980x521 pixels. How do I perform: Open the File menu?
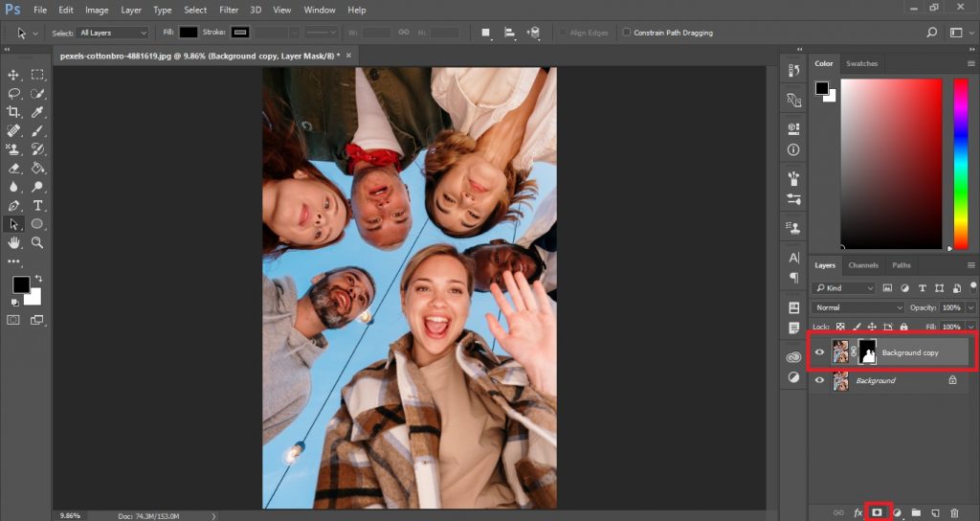[x=40, y=10]
